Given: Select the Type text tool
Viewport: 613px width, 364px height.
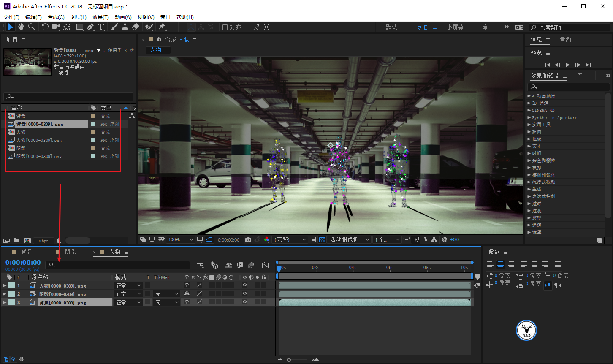Looking at the screenshot, I should 101,27.
